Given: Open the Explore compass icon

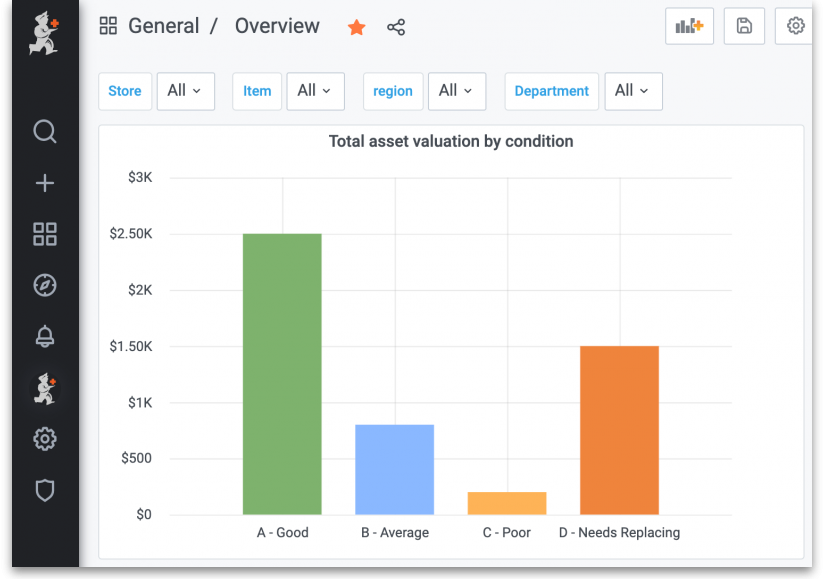Looking at the screenshot, I should 45,286.
